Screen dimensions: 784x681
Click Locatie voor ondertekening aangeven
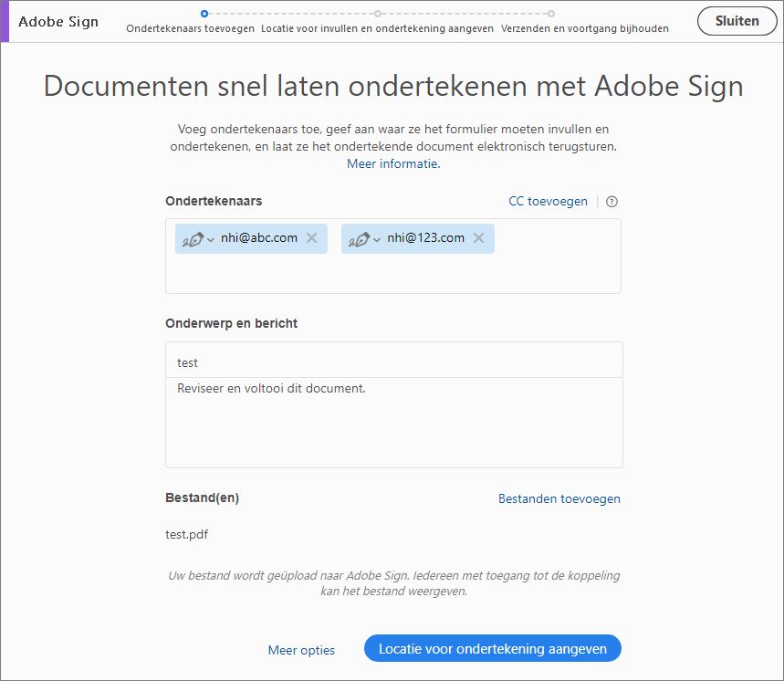click(492, 648)
